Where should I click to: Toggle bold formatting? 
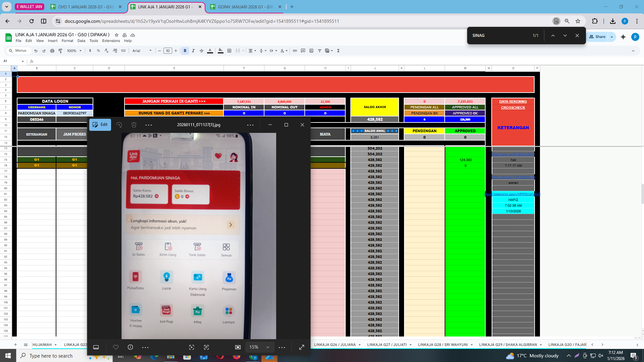tap(185, 51)
